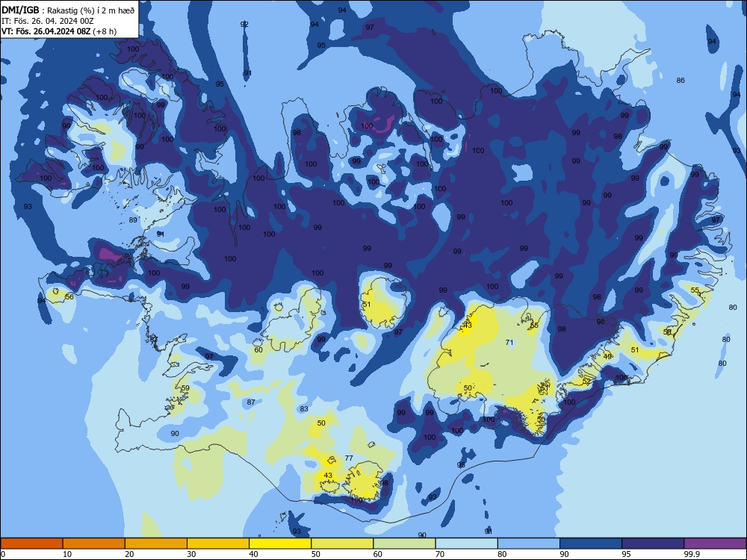
Task: Click the humidity value '59' on the map
Action: click(185, 388)
